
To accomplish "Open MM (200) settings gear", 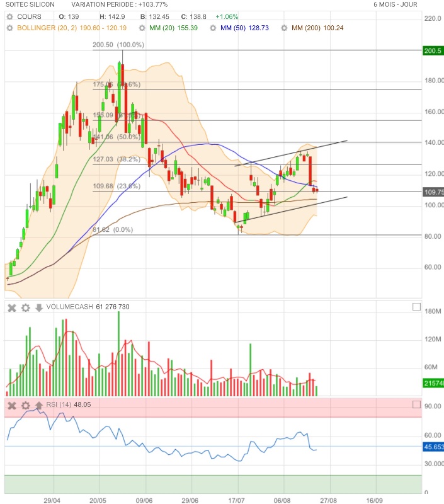I will (x=284, y=28).
